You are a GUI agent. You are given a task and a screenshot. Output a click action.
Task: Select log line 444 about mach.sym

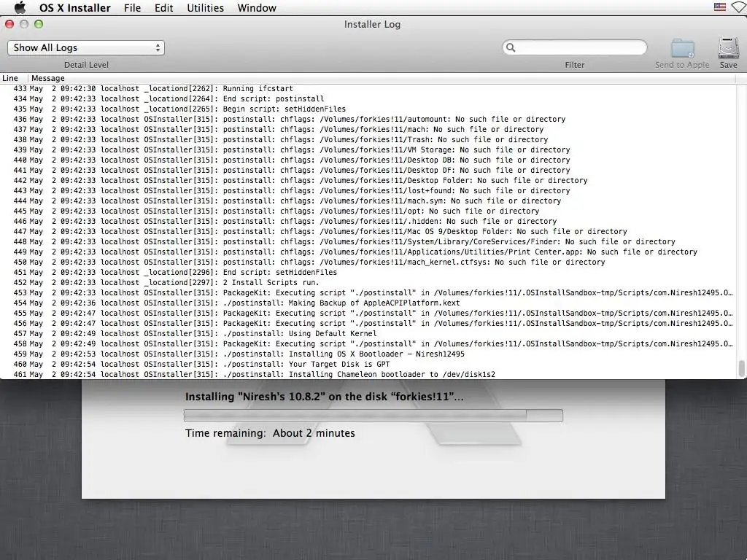368,201
